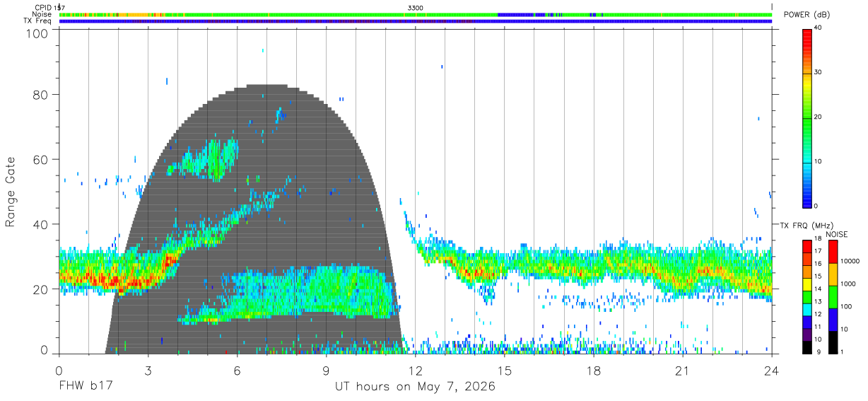This screenshot has width=868, height=401.
Task: Click the '12' hour tick on the UT axis
Action: click(x=416, y=370)
